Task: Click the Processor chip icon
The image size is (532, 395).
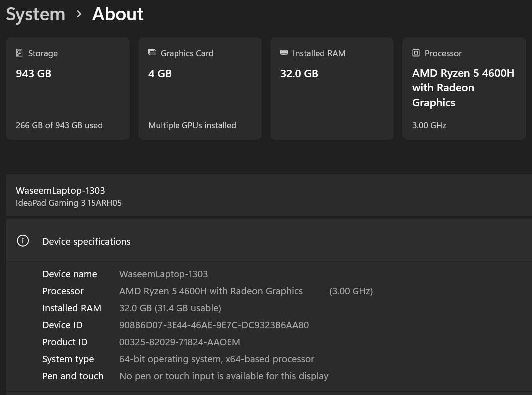Action: pyautogui.click(x=416, y=53)
